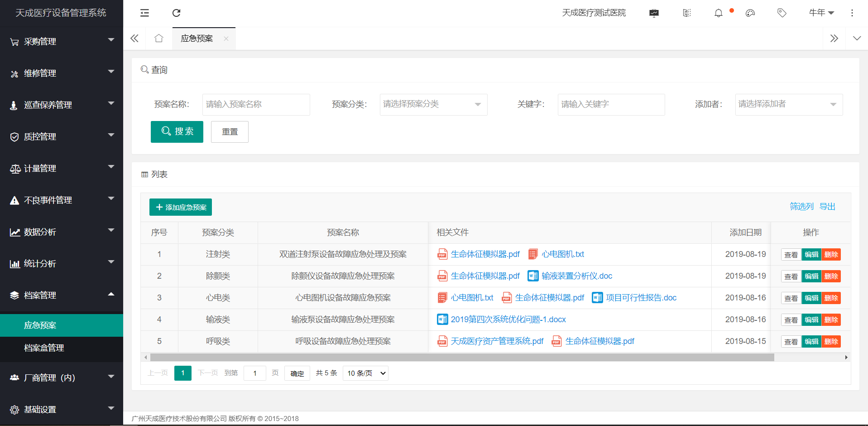Open 2019第四次系统优化问题-1.docx file

pyautogui.click(x=508, y=319)
